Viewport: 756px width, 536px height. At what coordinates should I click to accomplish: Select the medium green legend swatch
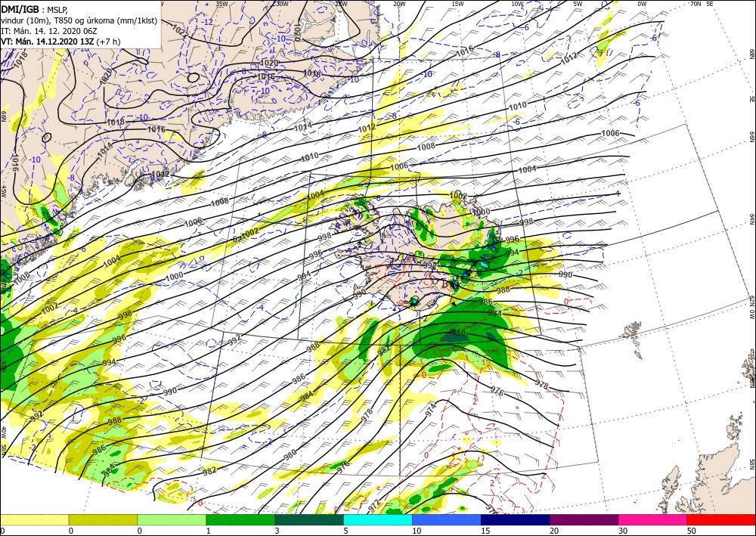(240, 519)
